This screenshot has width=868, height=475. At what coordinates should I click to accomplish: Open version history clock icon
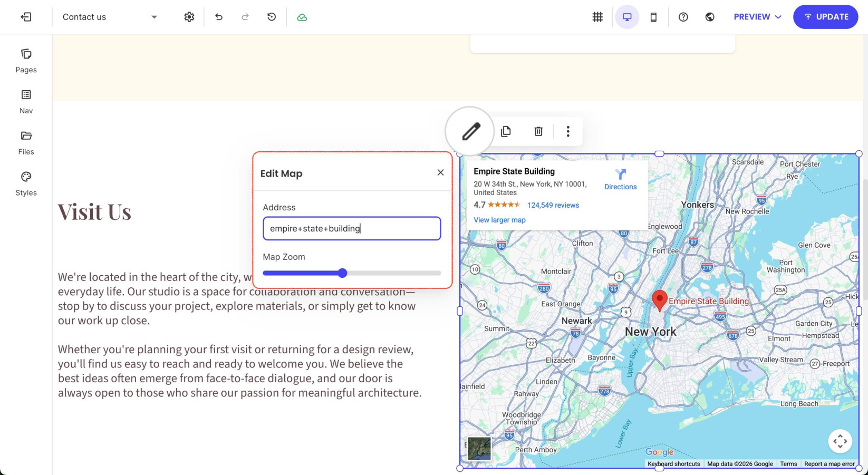click(x=272, y=17)
